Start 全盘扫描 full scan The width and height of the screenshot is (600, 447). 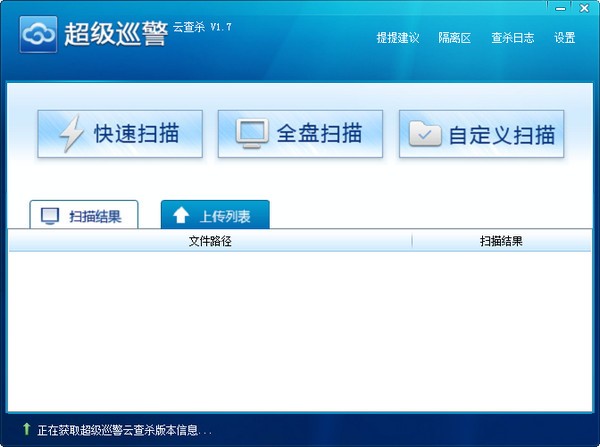tap(300, 134)
